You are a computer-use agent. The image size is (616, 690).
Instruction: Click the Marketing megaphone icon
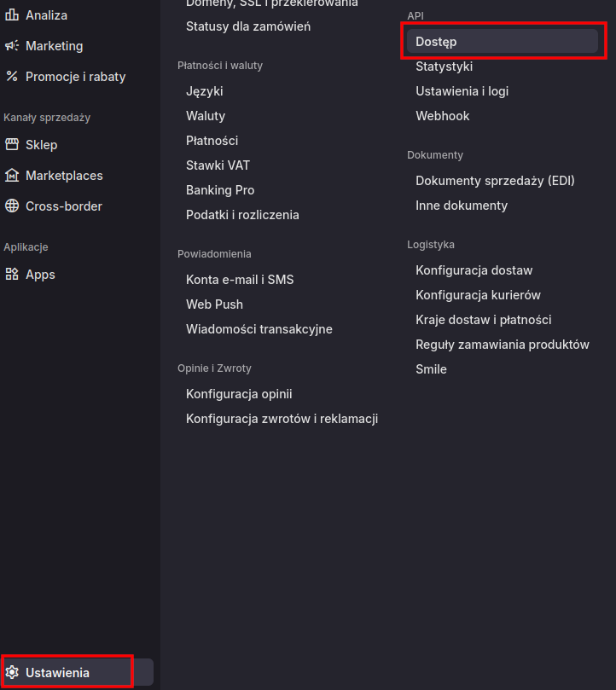(12, 46)
